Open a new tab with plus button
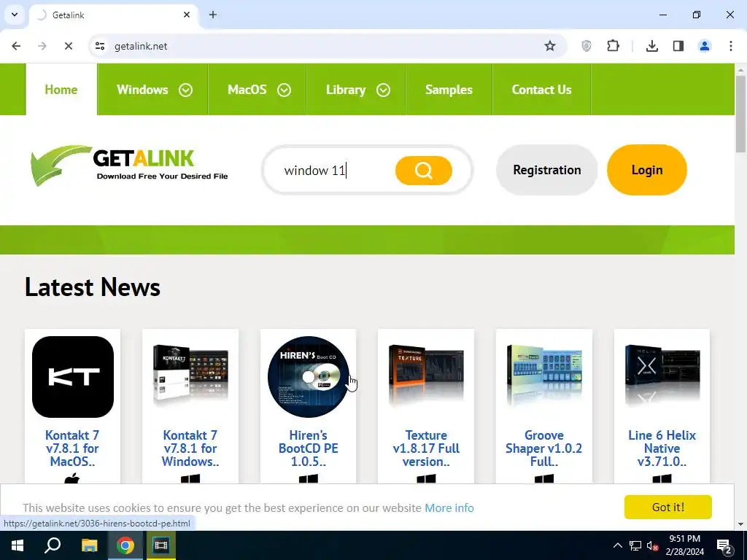 click(x=213, y=15)
